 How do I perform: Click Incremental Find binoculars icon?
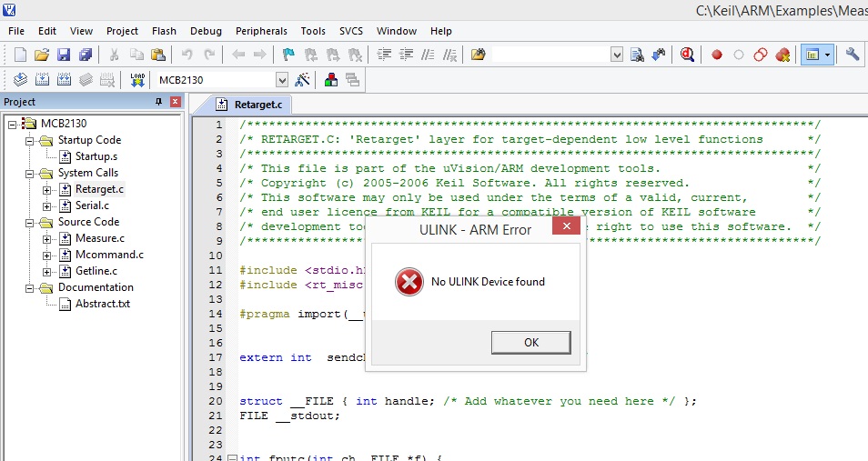tap(659, 55)
